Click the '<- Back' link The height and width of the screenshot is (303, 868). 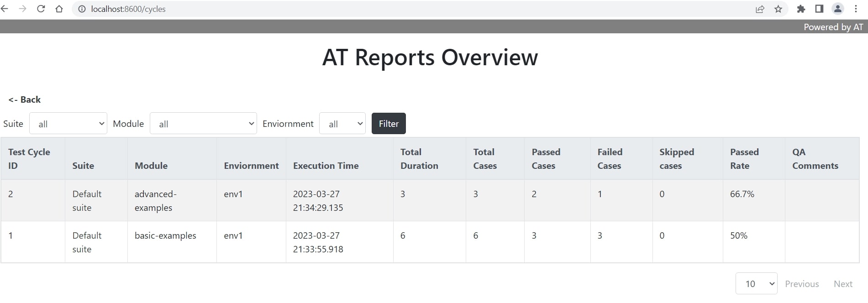[25, 99]
